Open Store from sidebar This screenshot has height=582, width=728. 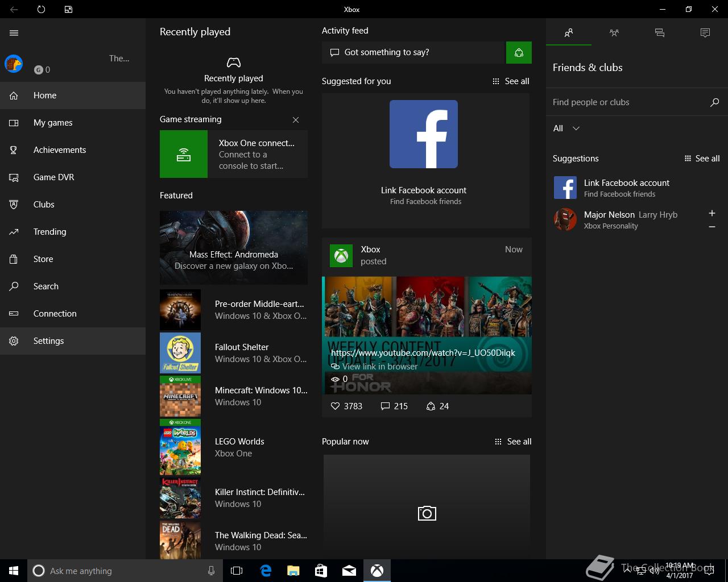(x=73, y=259)
